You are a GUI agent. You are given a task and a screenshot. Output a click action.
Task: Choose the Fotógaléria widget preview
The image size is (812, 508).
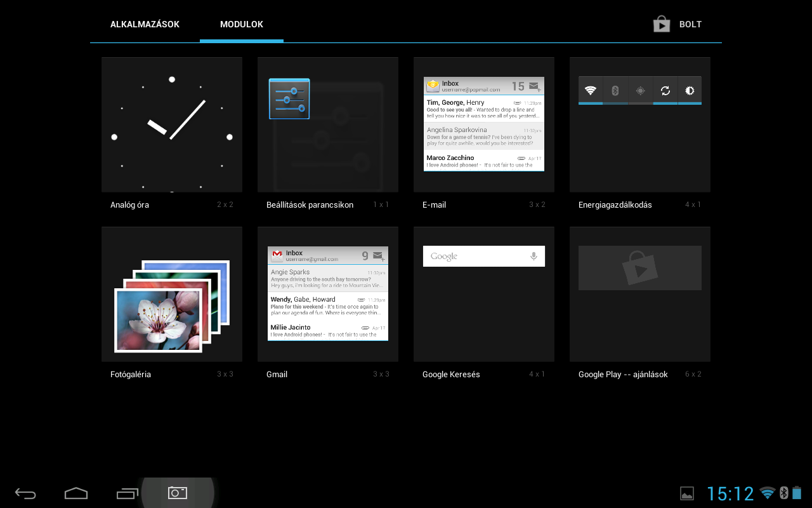pos(172,295)
